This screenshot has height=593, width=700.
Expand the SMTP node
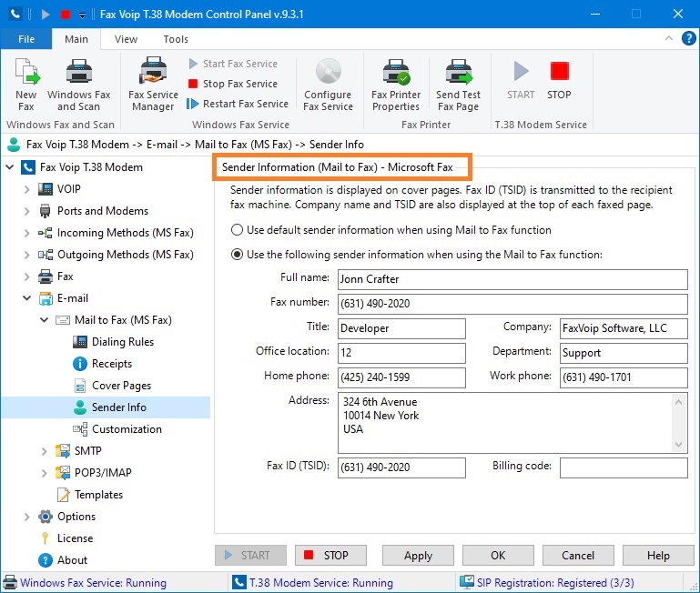coord(44,451)
